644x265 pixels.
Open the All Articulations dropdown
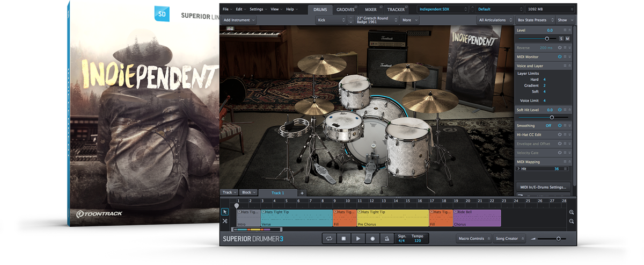pyautogui.click(x=495, y=20)
